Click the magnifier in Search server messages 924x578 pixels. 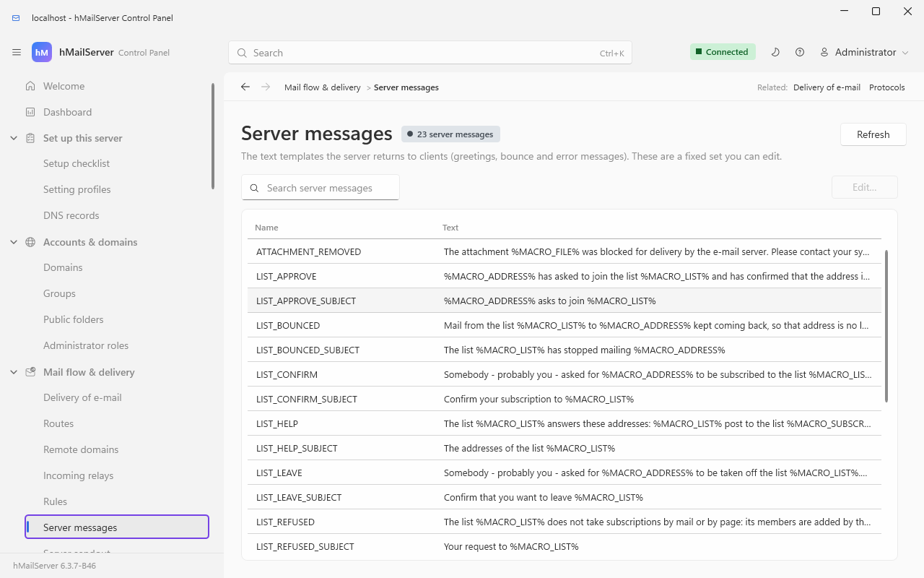(x=254, y=188)
